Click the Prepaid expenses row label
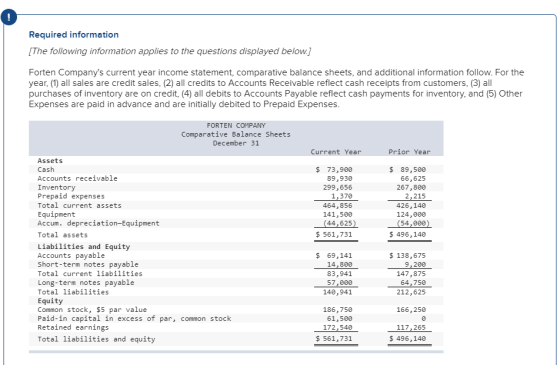Screen dimensions: 560x365 71,196
